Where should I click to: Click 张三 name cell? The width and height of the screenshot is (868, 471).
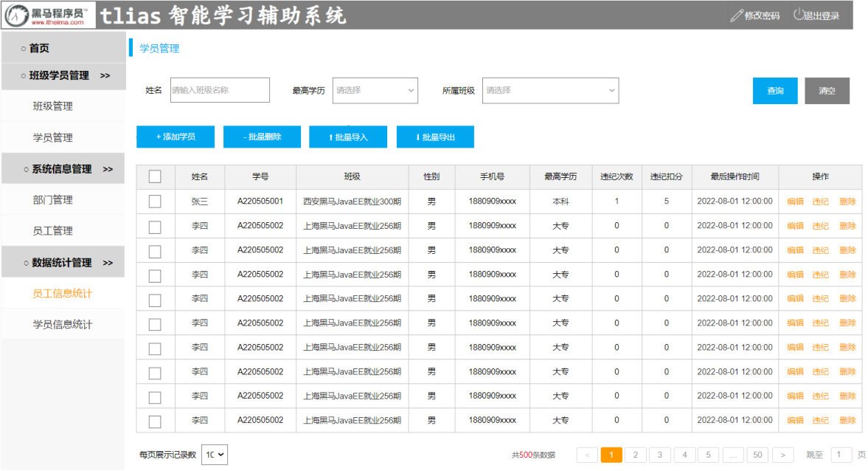[200, 202]
